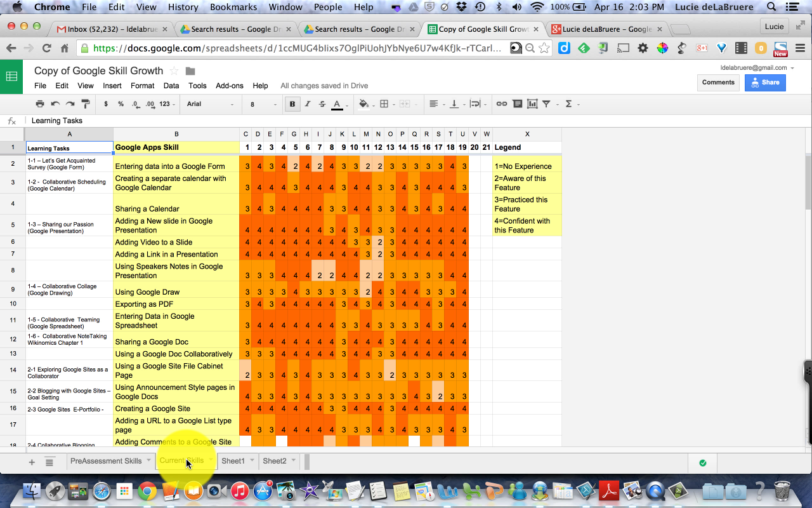812x508 pixels.
Task: Open the font size dropdown
Action: coord(263,104)
